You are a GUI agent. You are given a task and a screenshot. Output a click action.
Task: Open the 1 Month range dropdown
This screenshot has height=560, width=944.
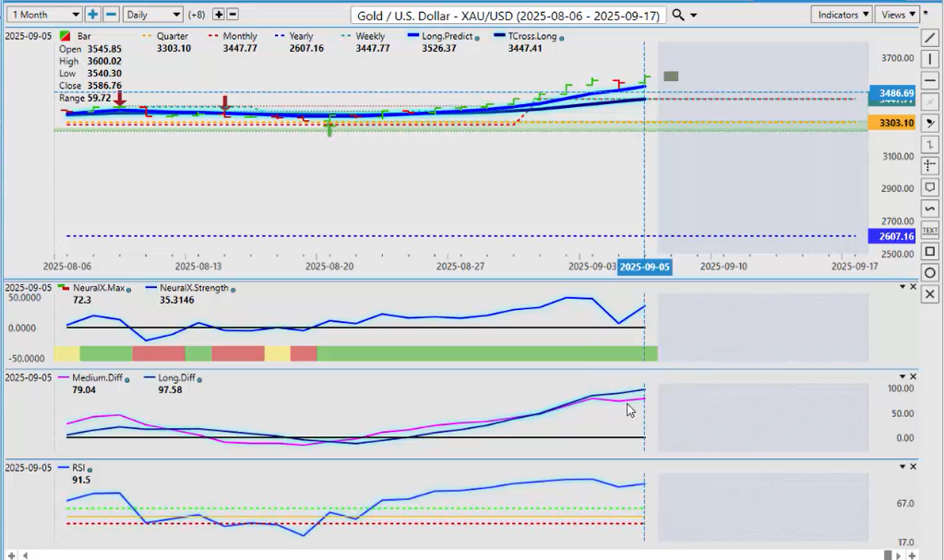(x=42, y=15)
